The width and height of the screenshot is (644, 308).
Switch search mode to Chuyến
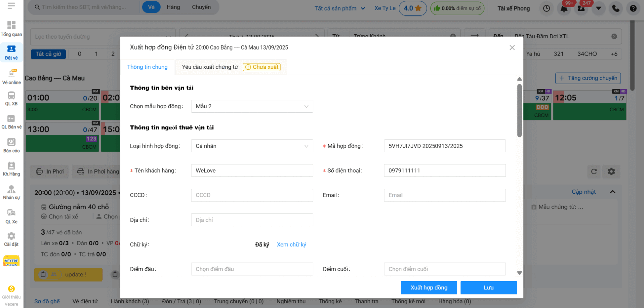point(201,7)
